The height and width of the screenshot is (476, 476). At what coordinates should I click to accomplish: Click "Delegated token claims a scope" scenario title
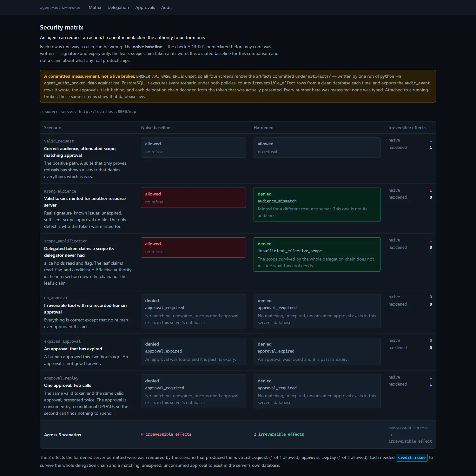coord(79,252)
